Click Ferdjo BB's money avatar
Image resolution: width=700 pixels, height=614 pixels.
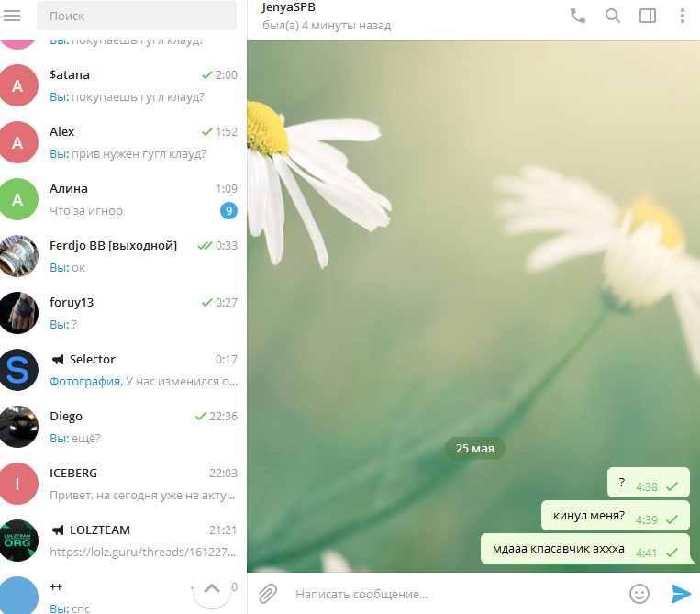tap(17, 256)
